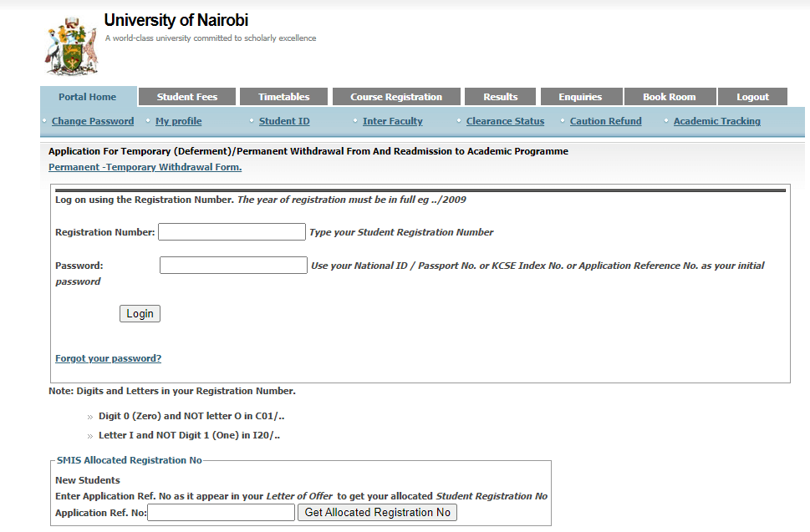Click the Application For Temporary (Deferment) heading

pos(308,151)
